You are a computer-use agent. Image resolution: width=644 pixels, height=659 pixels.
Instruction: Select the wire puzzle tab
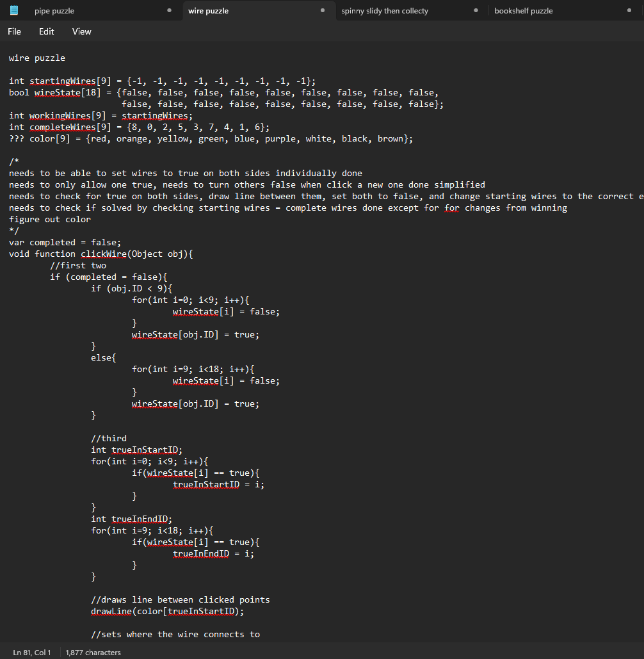pos(208,11)
